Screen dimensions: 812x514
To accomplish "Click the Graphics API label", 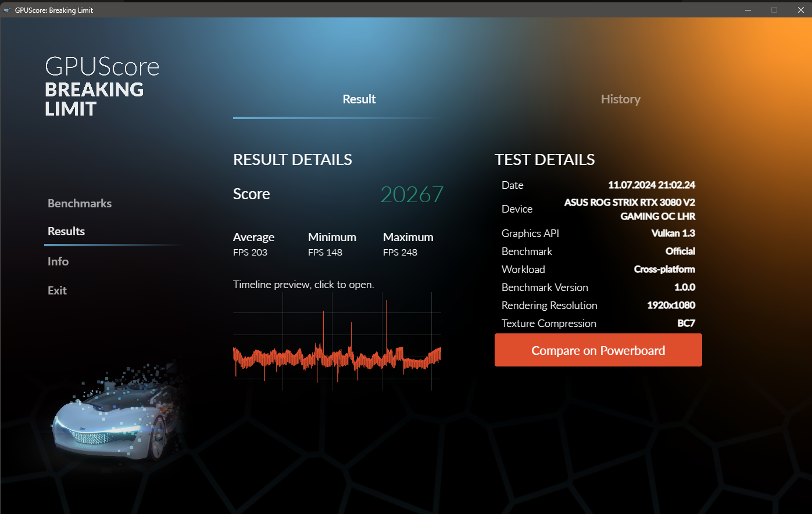I will click(x=530, y=233).
